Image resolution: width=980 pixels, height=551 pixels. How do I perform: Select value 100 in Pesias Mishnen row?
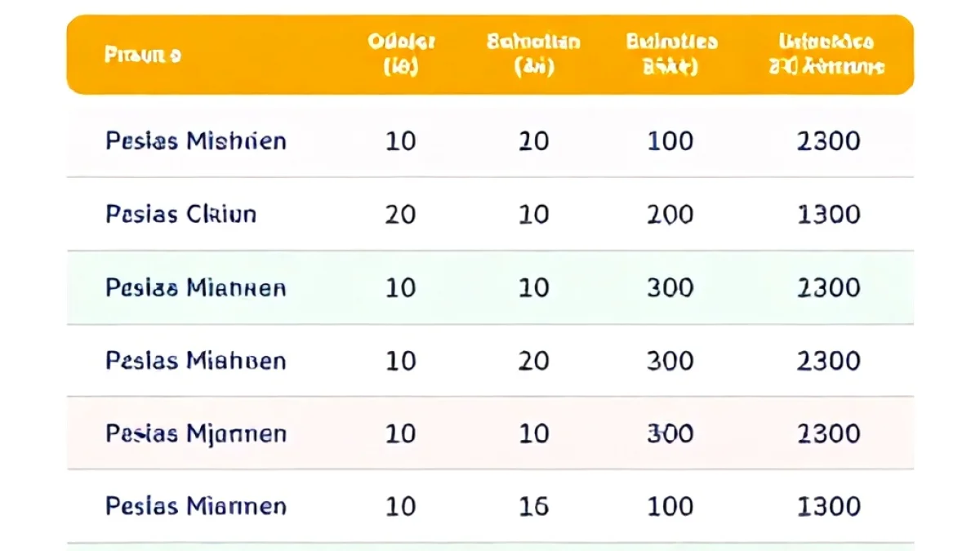coord(670,141)
